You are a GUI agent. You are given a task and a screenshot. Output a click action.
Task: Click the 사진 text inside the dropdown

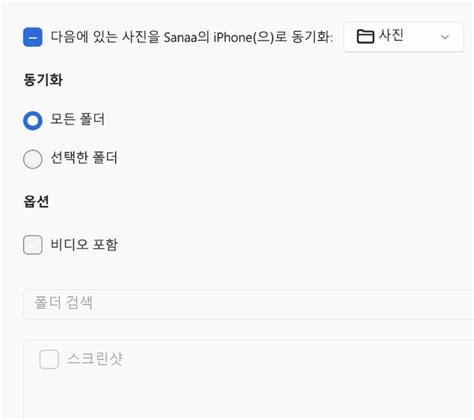coord(391,35)
